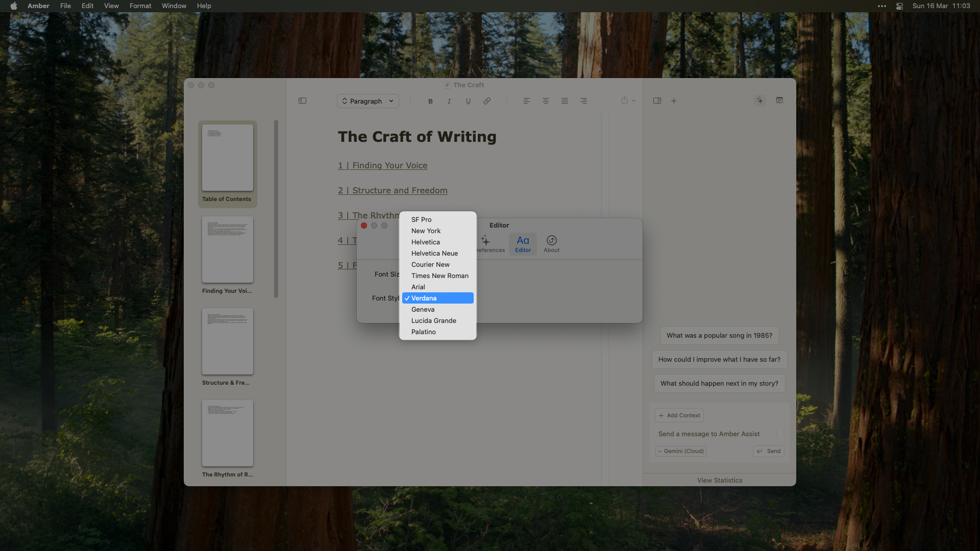Select the checked Verdana font option

pos(437,298)
